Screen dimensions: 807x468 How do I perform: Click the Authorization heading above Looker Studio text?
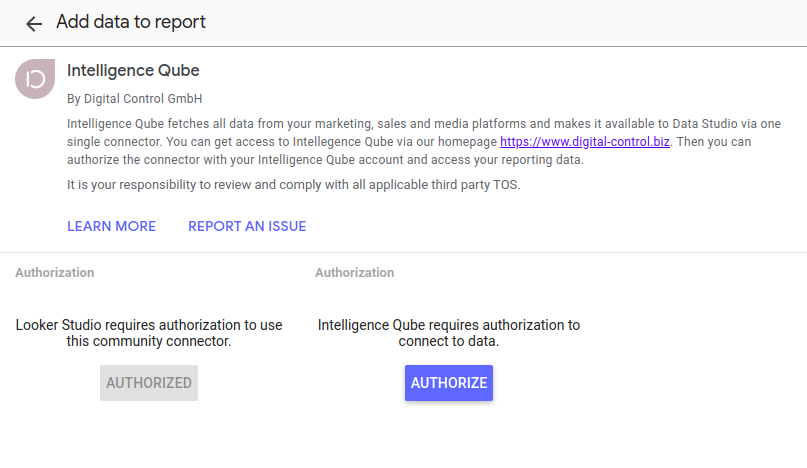point(55,272)
